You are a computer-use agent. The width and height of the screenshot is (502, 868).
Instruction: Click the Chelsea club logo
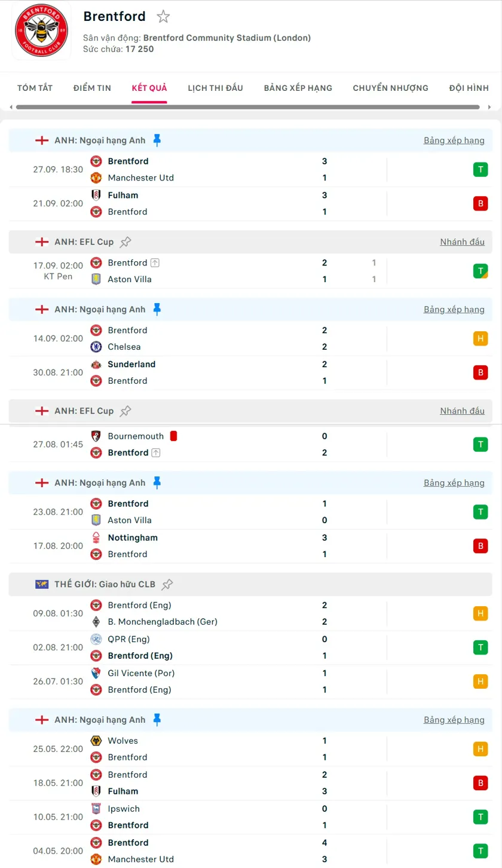(x=96, y=347)
